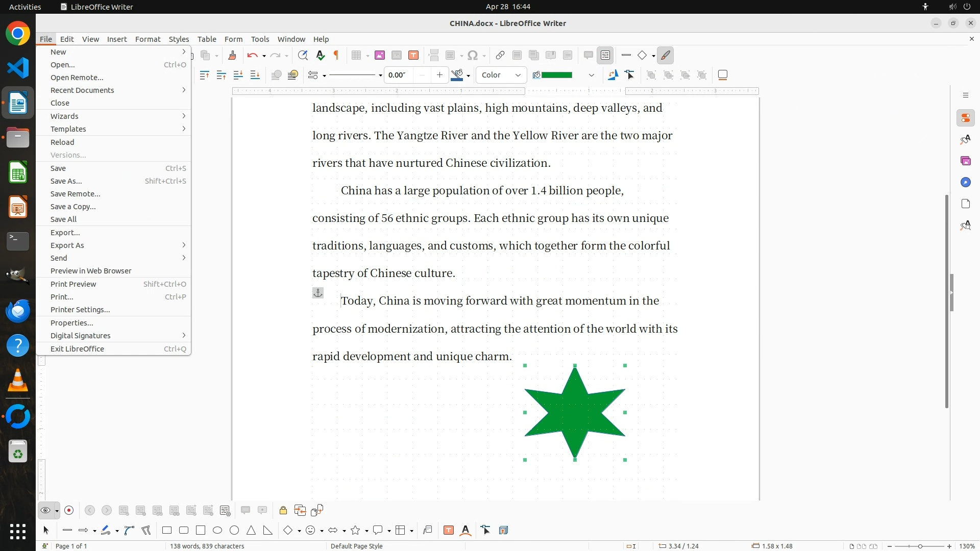Image resolution: width=980 pixels, height=551 pixels.
Task: Click Export in the File menu
Action: click(x=65, y=233)
